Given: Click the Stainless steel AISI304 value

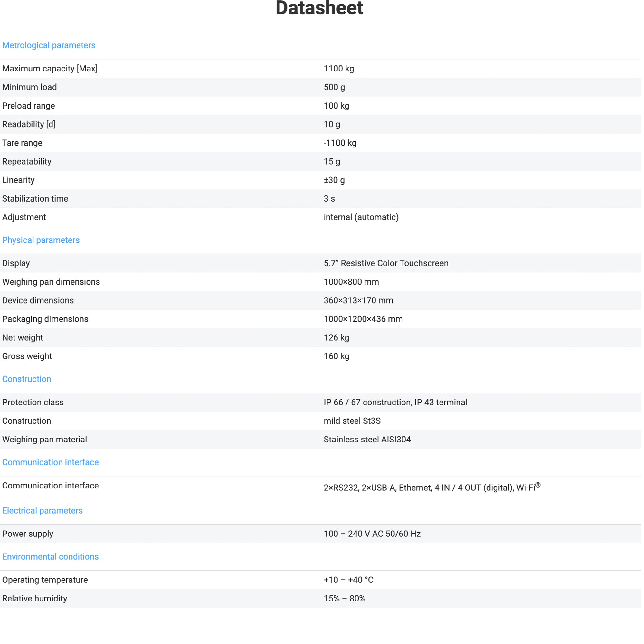Looking at the screenshot, I should [367, 439].
